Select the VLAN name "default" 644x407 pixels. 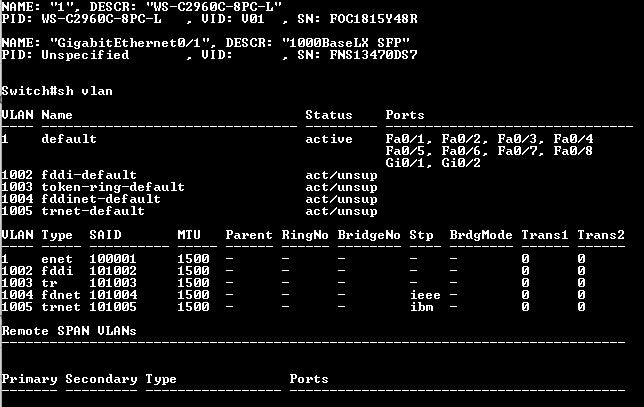point(69,139)
